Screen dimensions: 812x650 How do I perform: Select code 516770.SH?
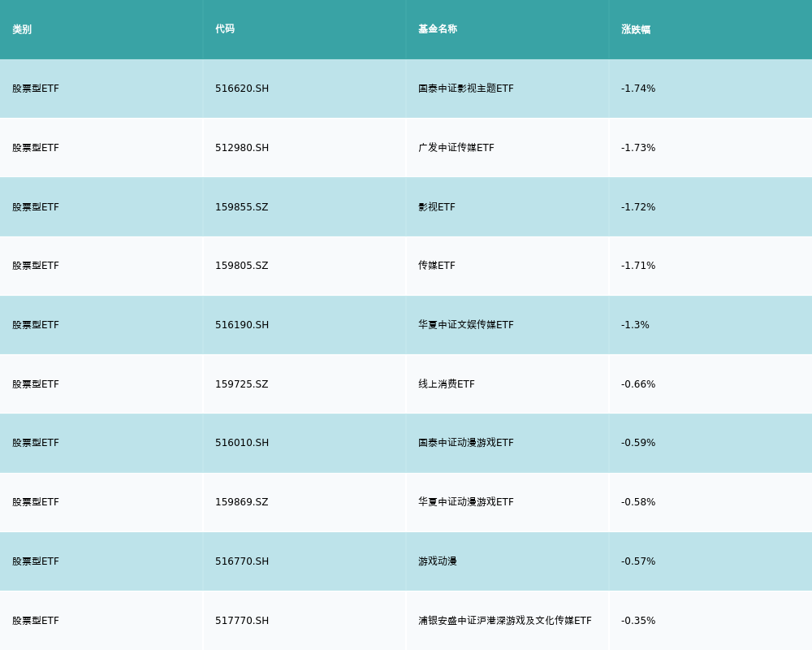242,561
